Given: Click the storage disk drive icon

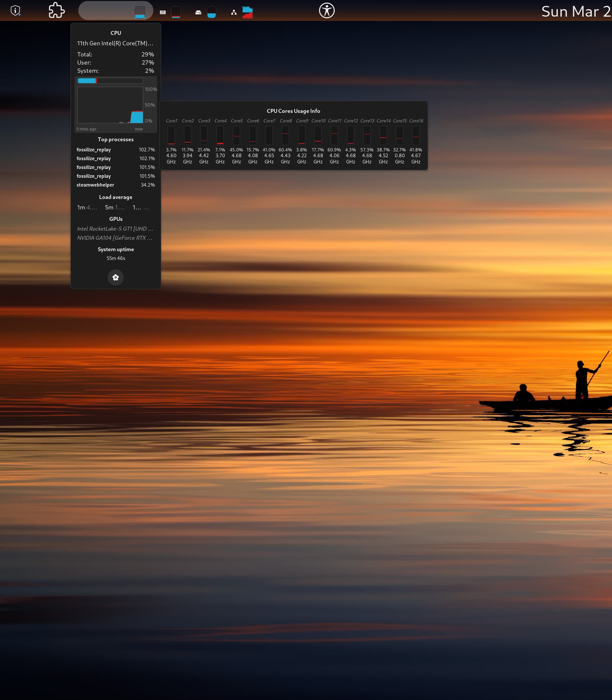Looking at the screenshot, I should pyautogui.click(x=198, y=12).
